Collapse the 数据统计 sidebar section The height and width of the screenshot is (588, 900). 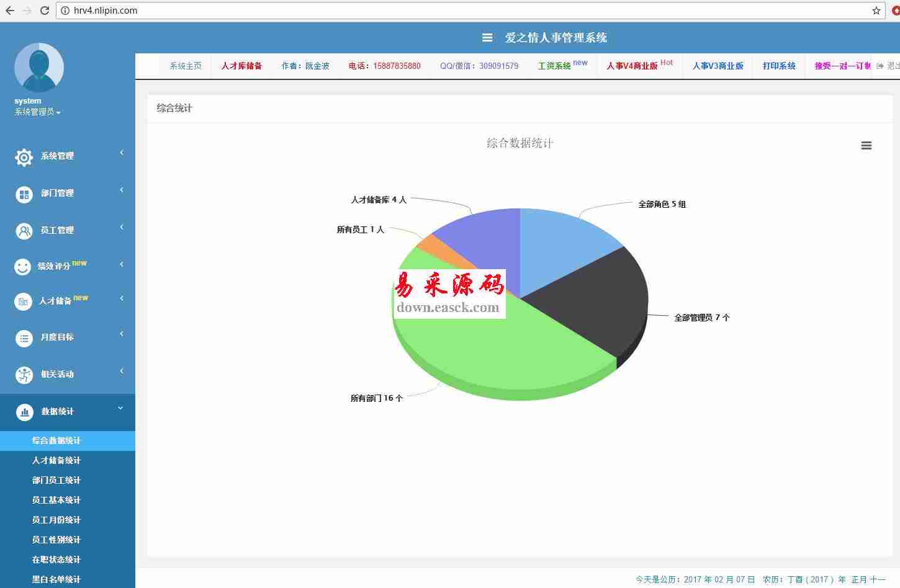click(67, 411)
